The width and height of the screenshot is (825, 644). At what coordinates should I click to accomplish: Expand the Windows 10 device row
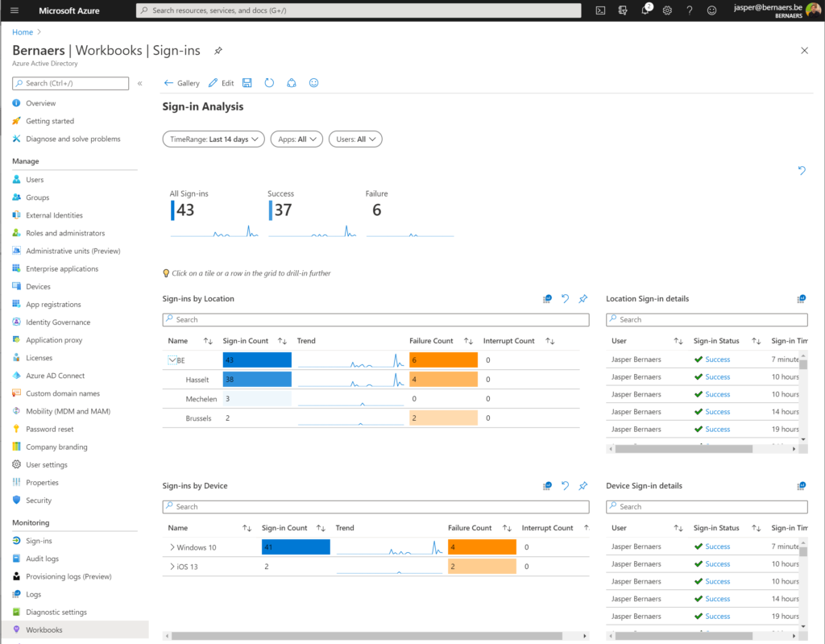point(172,547)
